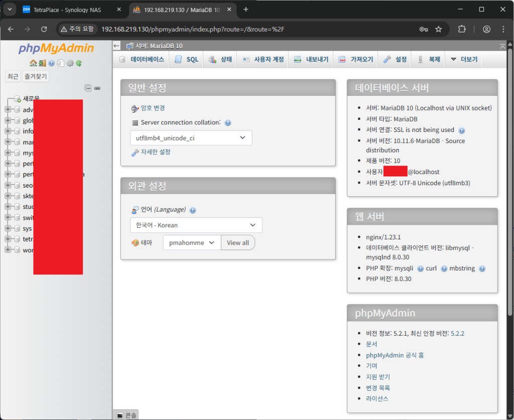Open mbstring extension help icon

(x=482, y=269)
